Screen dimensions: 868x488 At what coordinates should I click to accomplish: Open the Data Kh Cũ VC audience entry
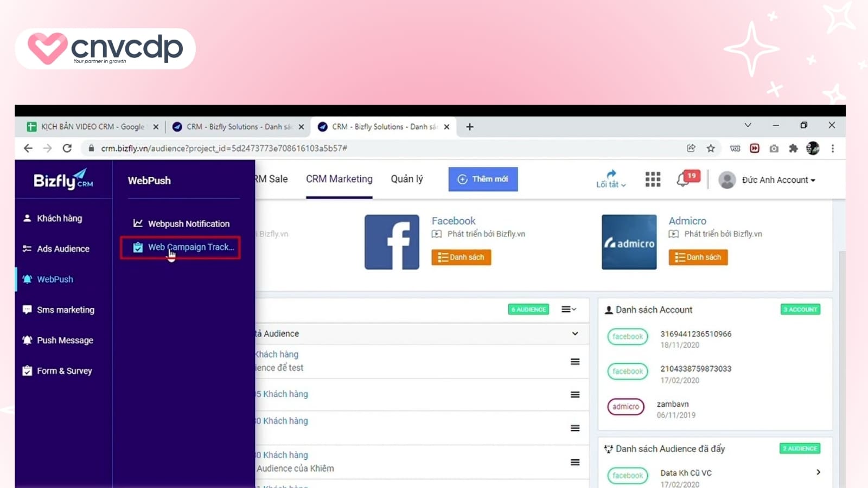[685, 473]
